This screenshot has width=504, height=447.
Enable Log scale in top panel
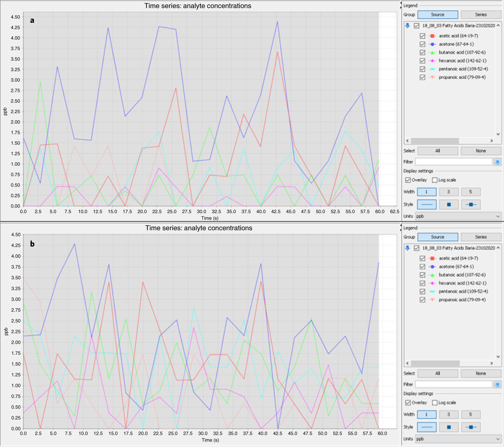click(x=435, y=180)
